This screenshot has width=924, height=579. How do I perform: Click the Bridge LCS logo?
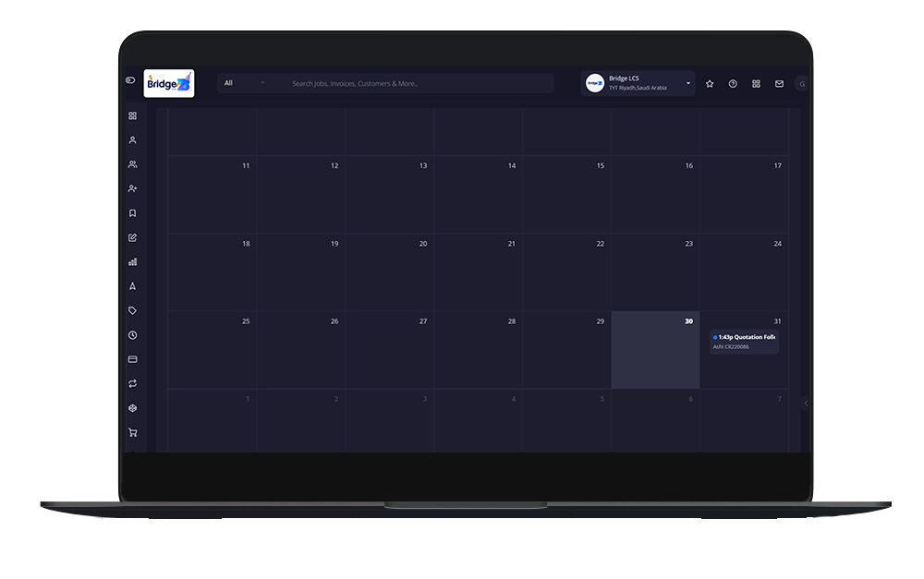(x=171, y=81)
